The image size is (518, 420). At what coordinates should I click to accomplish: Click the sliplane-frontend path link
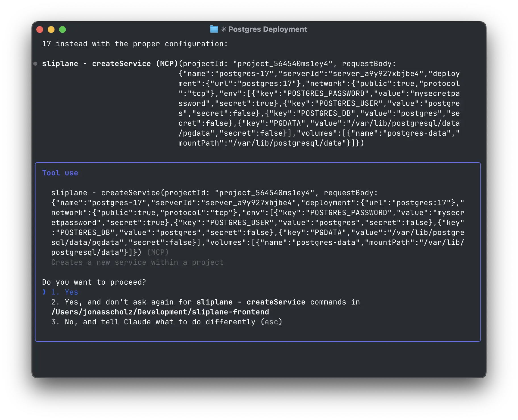point(160,312)
